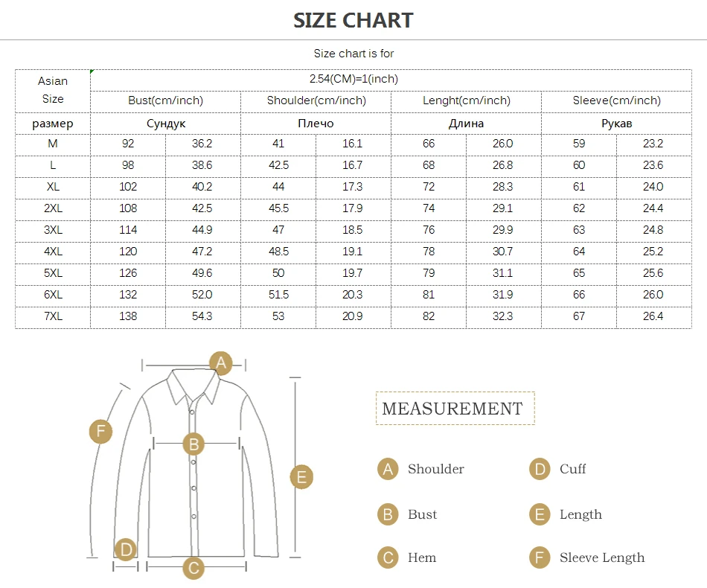Select the C circle next to Hem legend

[x=388, y=557]
